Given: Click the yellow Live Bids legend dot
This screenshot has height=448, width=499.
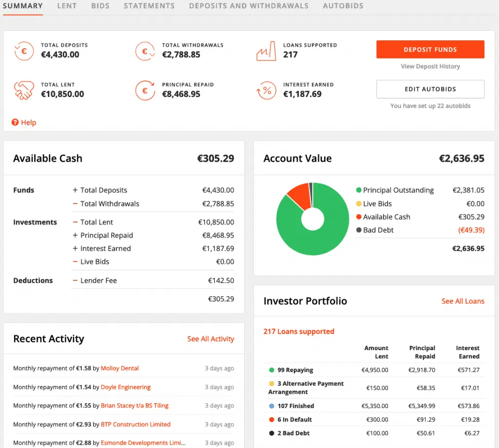Looking at the screenshot, I should click(x=359, y=204).
